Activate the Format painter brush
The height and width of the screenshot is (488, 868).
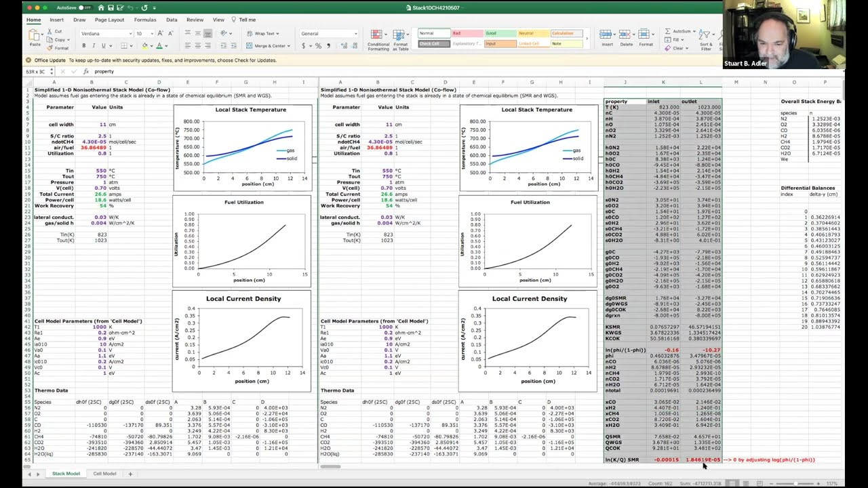pyautogui.click(x=58, y=48)
